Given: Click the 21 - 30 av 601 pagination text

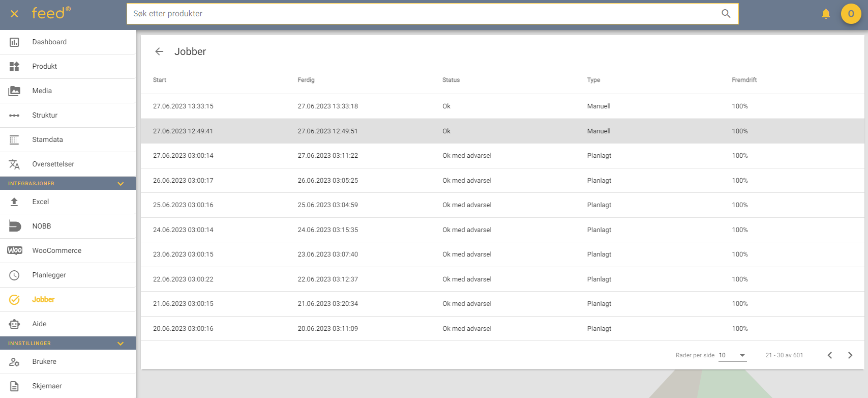Looking at the screenshot, I should point(784,355).
